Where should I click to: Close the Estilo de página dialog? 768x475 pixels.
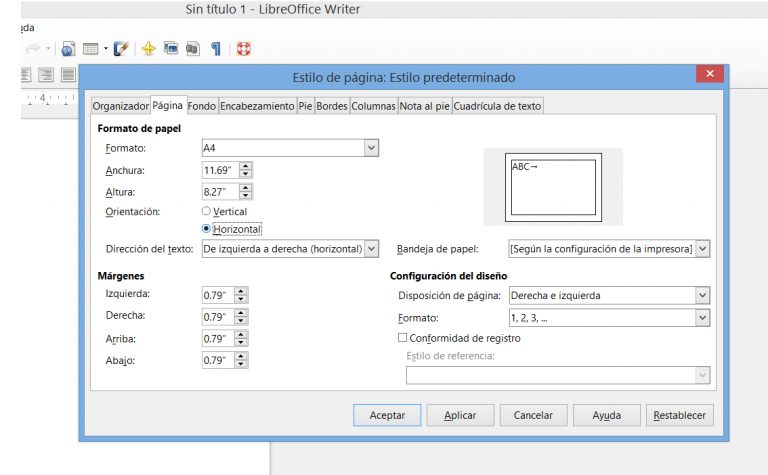pos(710,73)
